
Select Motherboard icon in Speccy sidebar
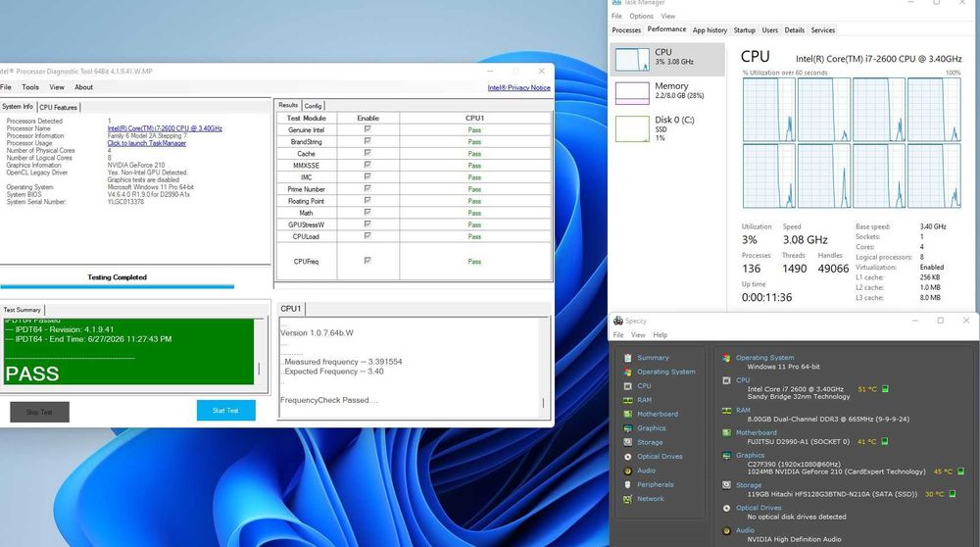coord(627,414)
